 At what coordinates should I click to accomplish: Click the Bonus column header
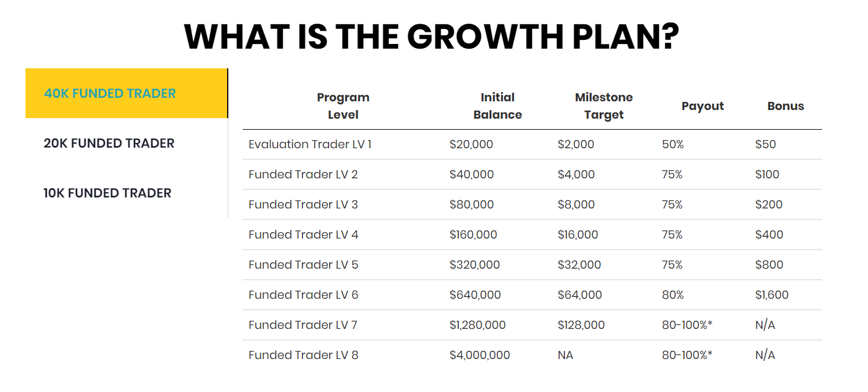786,106
